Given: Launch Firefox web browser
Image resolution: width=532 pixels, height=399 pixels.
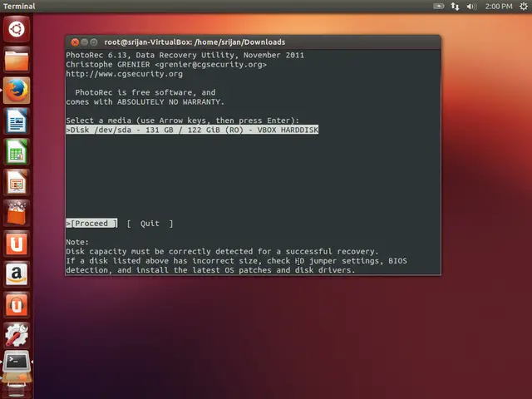Looking at the screenshot, I should tap(17, 91).
